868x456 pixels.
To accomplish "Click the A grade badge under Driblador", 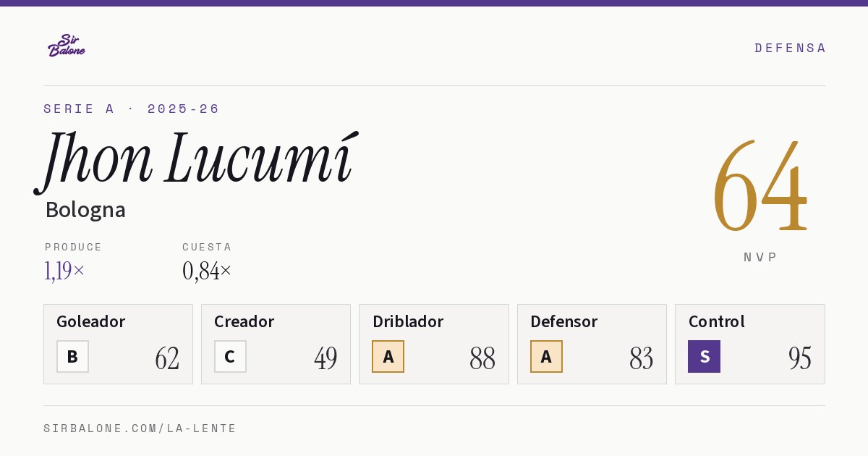I will click(388, 356).
